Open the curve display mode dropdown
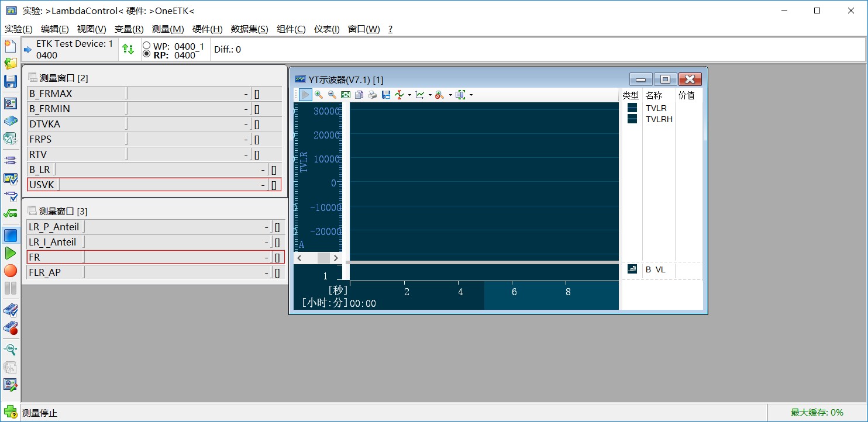The width and height of the screenshot is (868, 422). click(432, 94)
